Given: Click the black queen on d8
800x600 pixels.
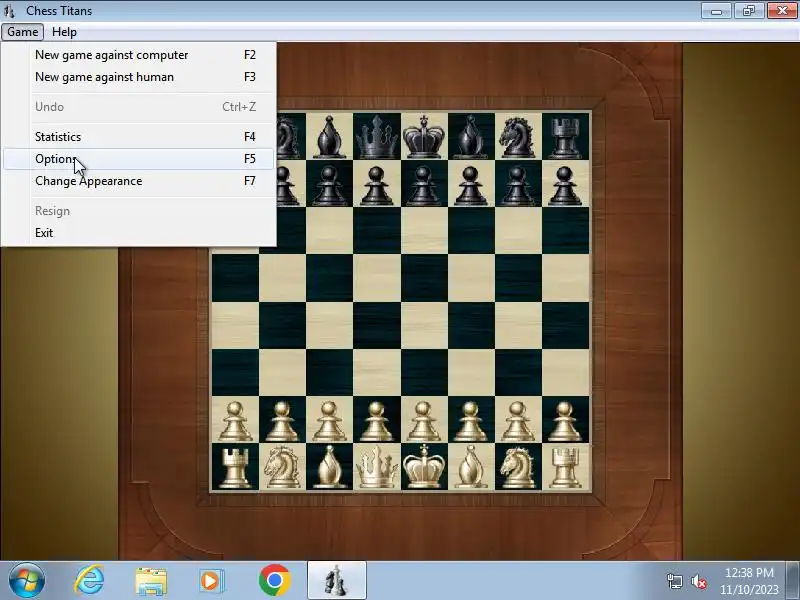Looking at the screenshot, I should 377,137.
